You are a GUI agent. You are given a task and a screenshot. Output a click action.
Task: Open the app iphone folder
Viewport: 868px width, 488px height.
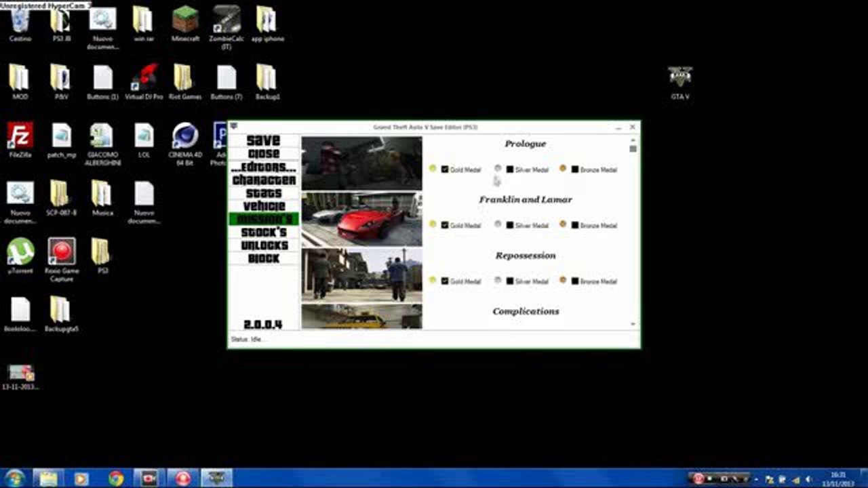[267, 24]
